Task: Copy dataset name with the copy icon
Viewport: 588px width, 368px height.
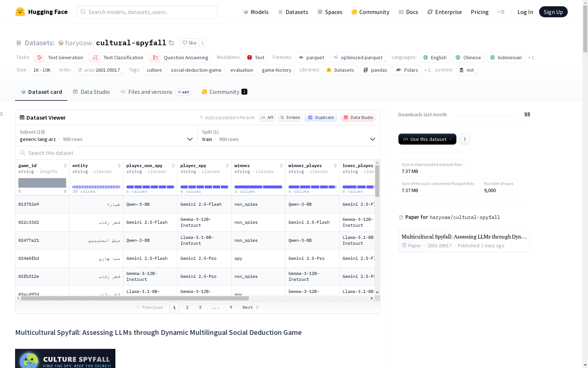Action: click(171, 43)
